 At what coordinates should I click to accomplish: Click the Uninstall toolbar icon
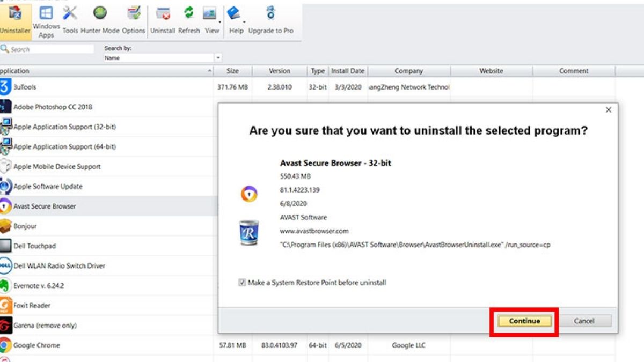click(x=163, y=21)
